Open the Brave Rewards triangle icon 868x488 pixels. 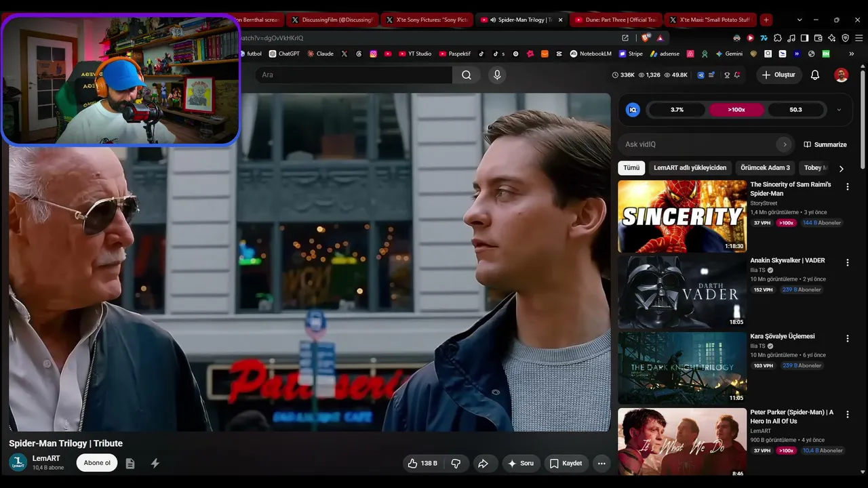pos(660,38)
